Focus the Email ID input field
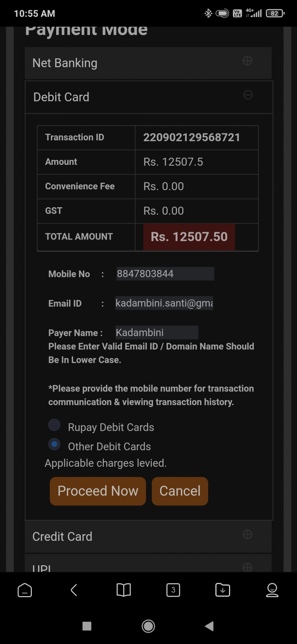Screen dimensions: 297x644 (x=164, y=303)
